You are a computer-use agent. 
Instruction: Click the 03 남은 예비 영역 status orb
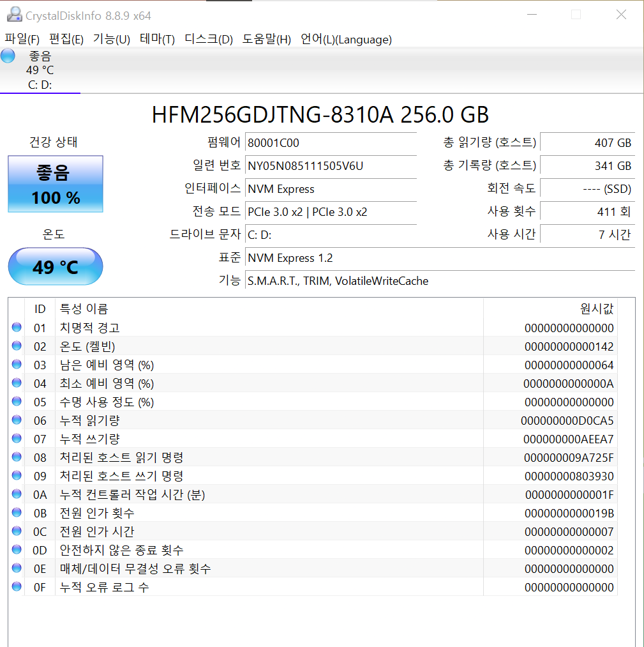[17, 364]
